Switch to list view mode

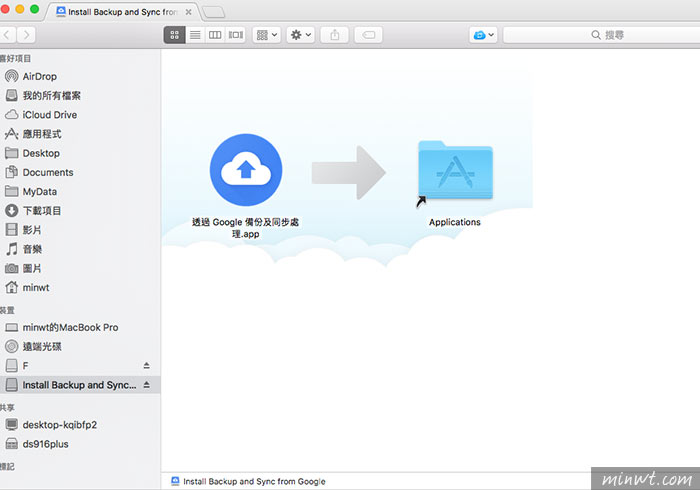pyautogui.click(x=195, y=35)
